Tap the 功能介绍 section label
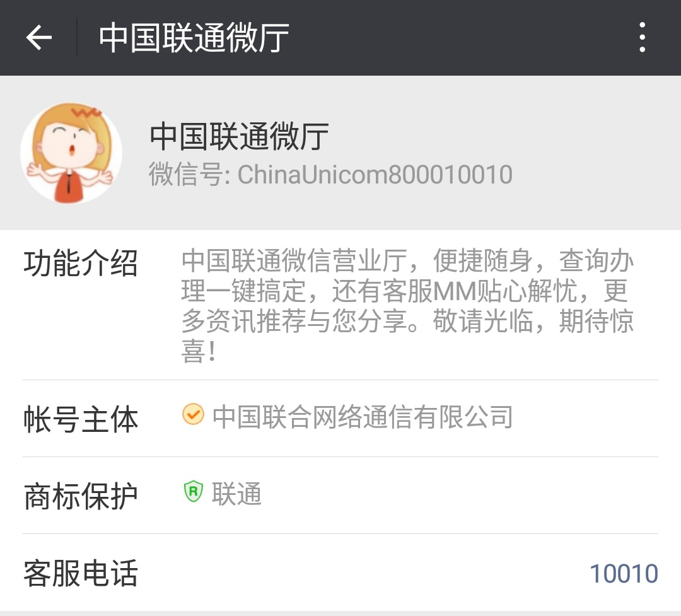This screenshot has width=681, height=616. [x=81, y=264]
